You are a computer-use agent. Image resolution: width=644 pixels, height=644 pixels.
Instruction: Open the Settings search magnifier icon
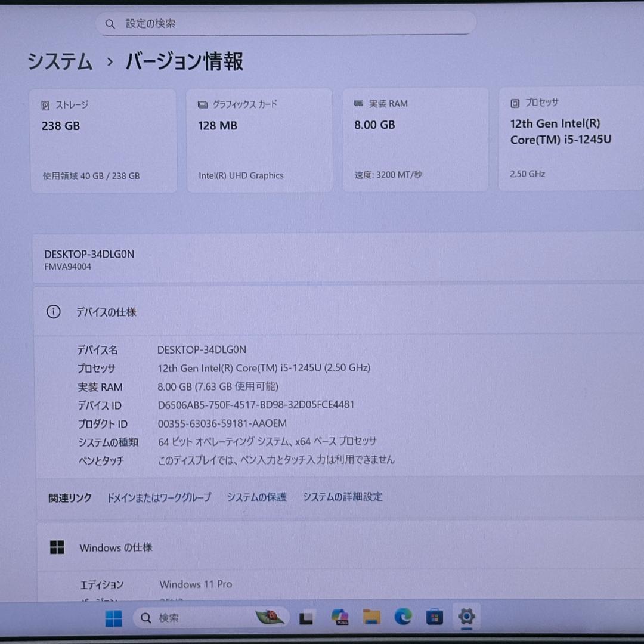(x=110, y=23)
